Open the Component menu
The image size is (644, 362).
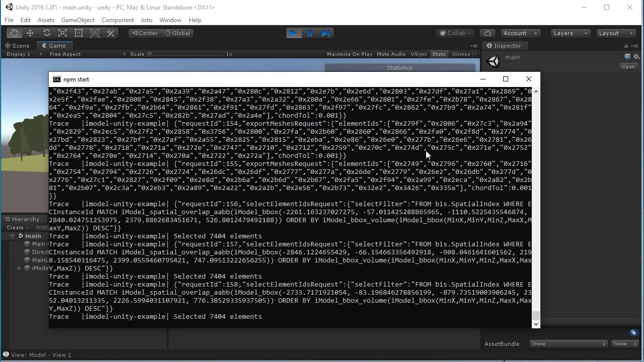pyautogui.click(x=118, y=20)
